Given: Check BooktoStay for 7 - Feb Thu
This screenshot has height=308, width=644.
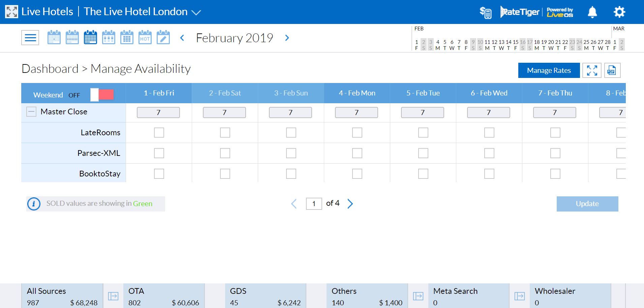Looking at the screenshot, I should coord(555,174).
